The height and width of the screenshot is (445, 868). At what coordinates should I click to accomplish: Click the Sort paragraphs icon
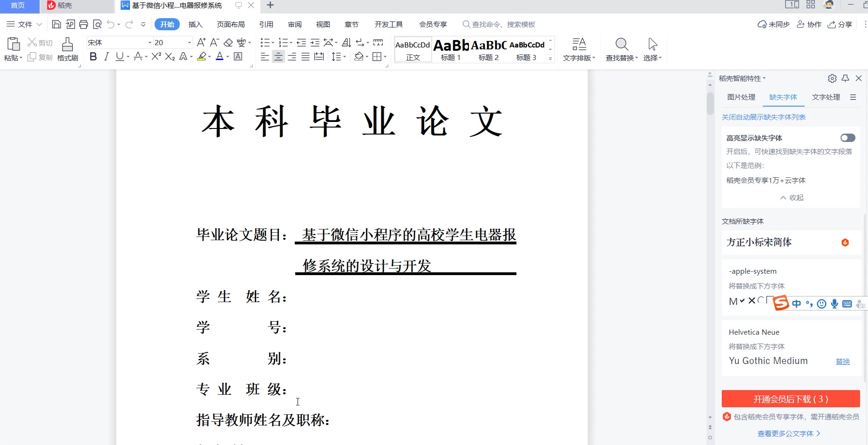pyautogui.click(x=346, y=42)
